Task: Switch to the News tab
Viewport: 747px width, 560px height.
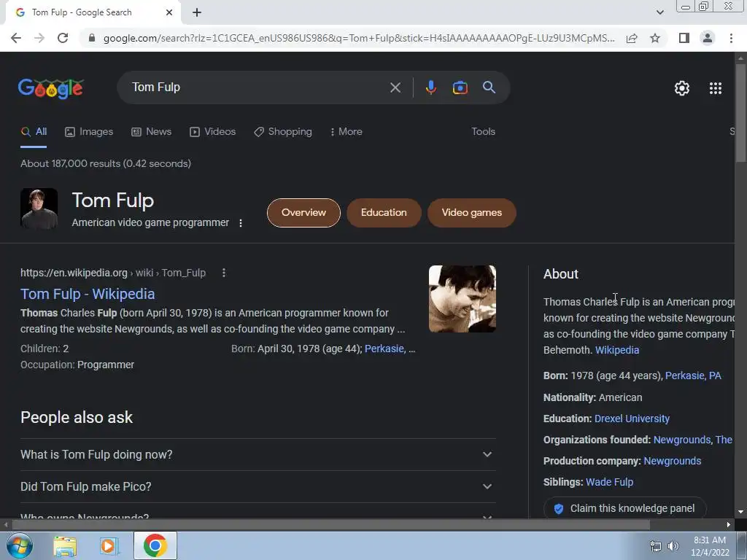Action: tap(152, 132)
